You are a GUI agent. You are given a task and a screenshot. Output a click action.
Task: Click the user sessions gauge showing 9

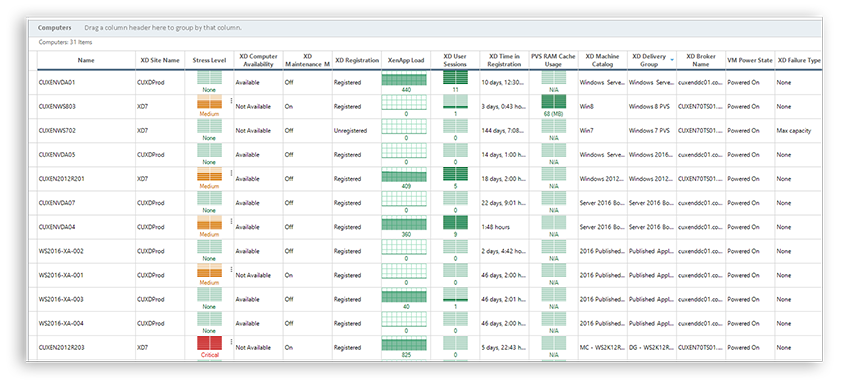click(455, 222)
